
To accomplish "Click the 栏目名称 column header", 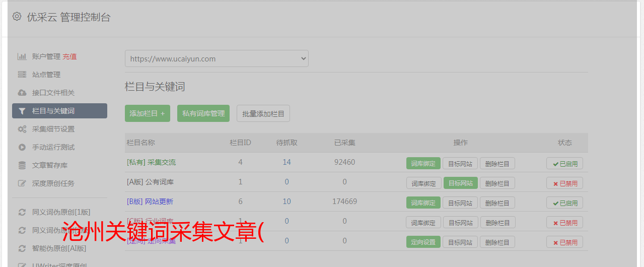I will tap(141, 143).
